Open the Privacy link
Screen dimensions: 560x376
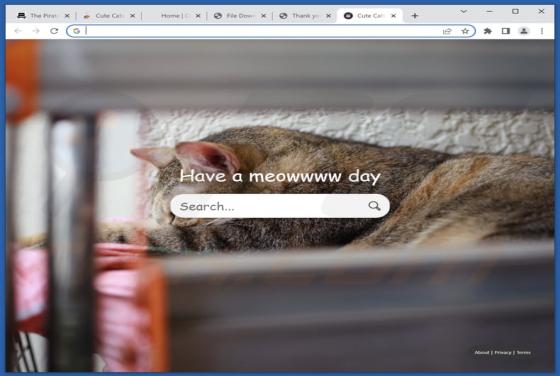pos(503,352)
